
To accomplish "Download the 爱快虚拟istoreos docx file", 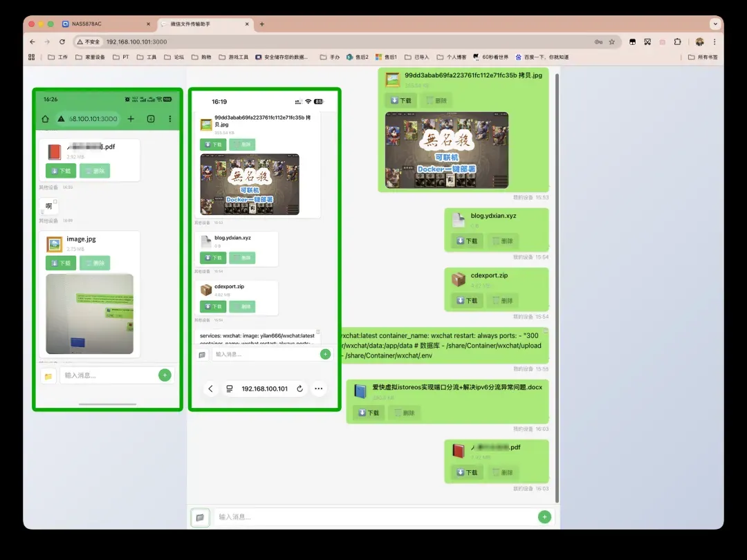I will click(369, 413).
